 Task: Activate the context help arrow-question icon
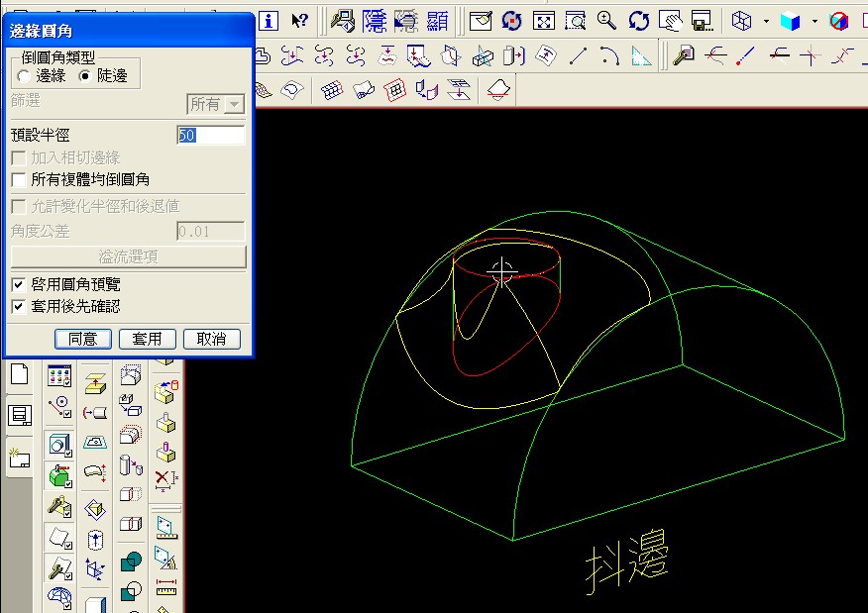(x=299, y=21)
